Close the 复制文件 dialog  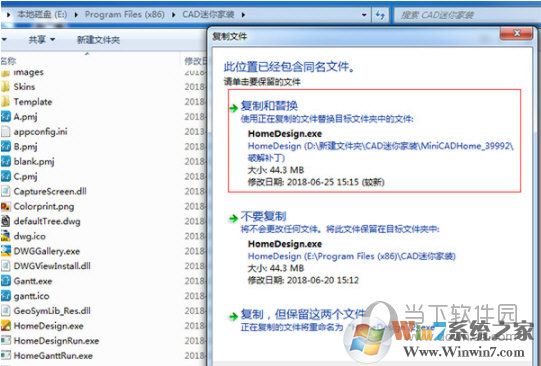(x=517, y=33)
